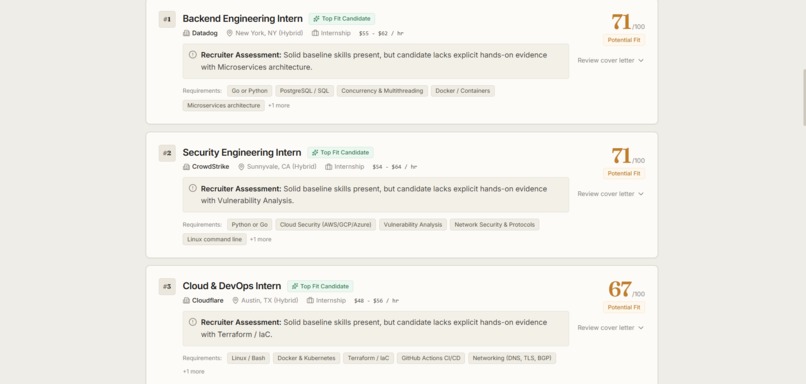This screenshot has width=806, height=384.
Task: Select the Docker / Containers tag
Action: pos(463,91)
